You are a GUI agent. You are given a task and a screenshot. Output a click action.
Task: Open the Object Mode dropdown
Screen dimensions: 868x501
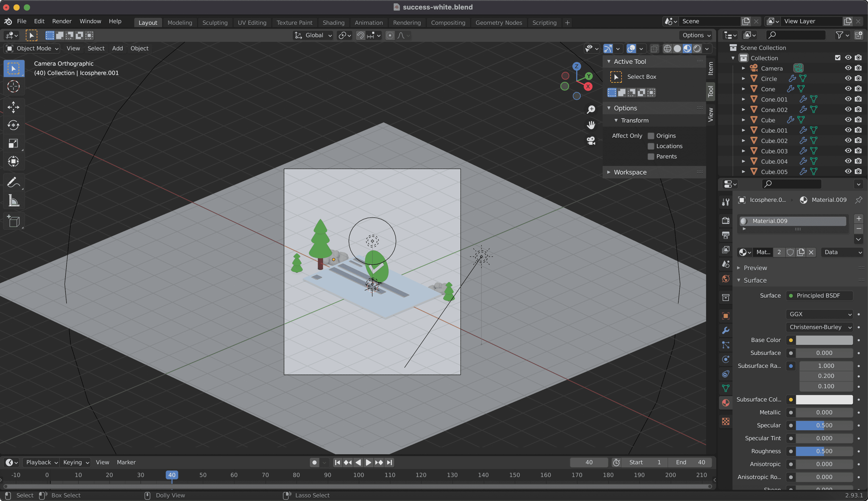pyautogui.click(x=33, y=48)
